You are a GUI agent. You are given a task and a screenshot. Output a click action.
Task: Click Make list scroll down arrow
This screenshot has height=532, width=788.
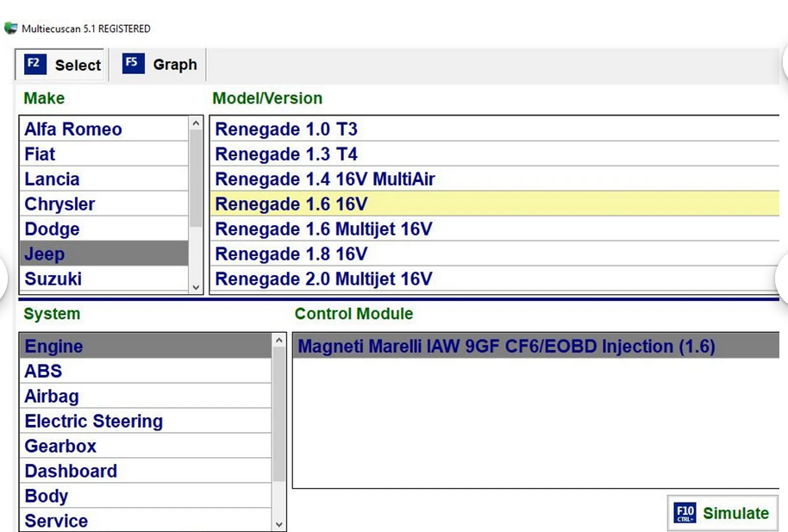point(196,287)
